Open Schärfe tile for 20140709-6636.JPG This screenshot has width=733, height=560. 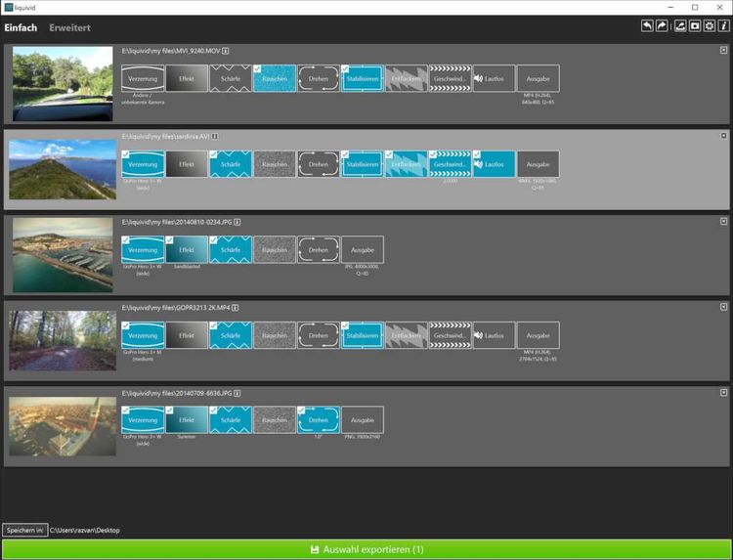click(x=231, y=420)
